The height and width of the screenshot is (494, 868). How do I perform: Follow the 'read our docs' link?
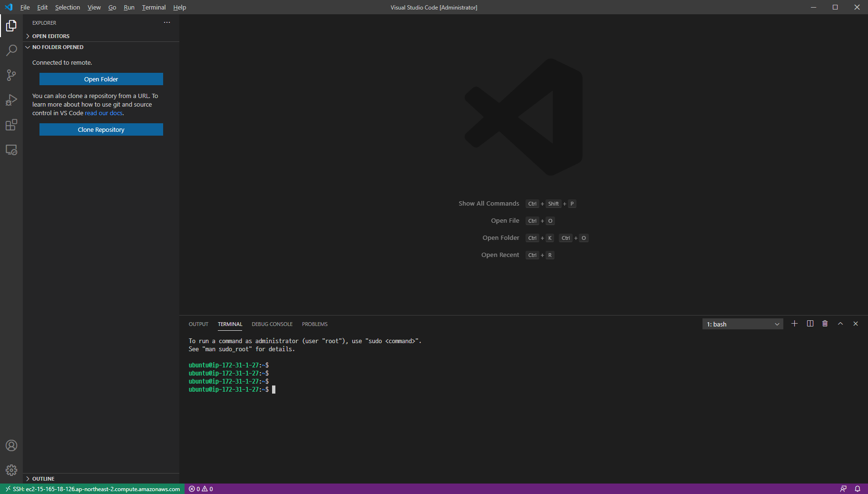coord(104,113)
